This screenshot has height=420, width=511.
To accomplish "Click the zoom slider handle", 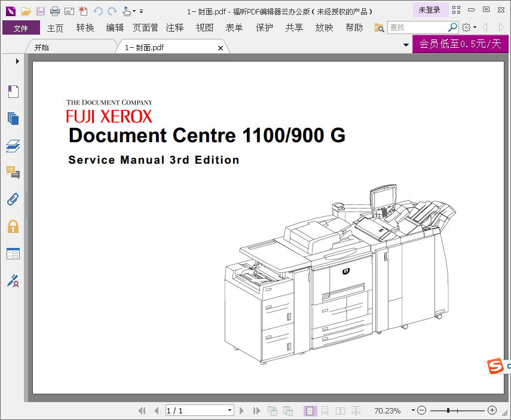I will click(448, 410).
